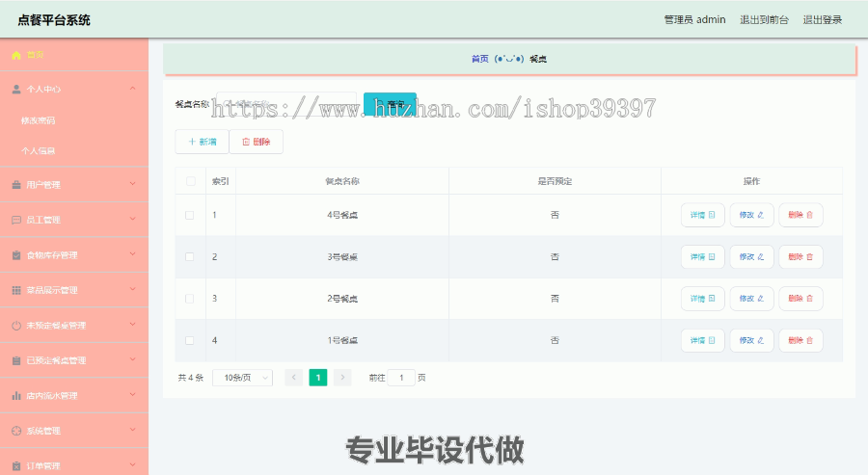This screenshot has height=475, width=868.
Task: Expand the 店内流水管理 chevron
Action: pos(132,394)
